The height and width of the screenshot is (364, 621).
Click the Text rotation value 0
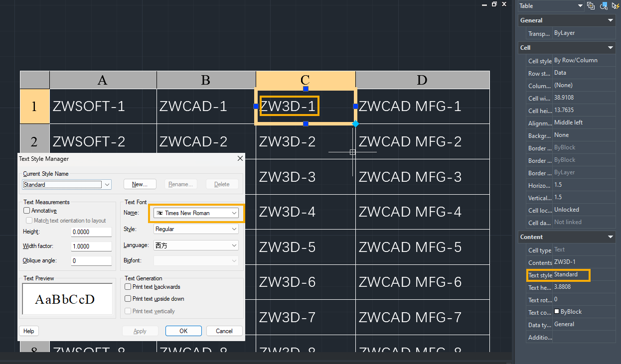pyautogui.click(x=584, y=299)
